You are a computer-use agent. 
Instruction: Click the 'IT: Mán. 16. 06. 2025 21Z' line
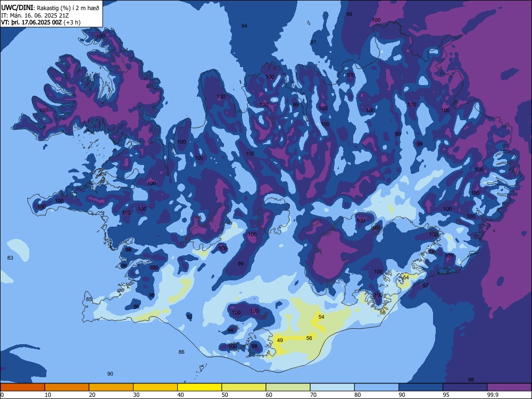(x=35, y=15)
